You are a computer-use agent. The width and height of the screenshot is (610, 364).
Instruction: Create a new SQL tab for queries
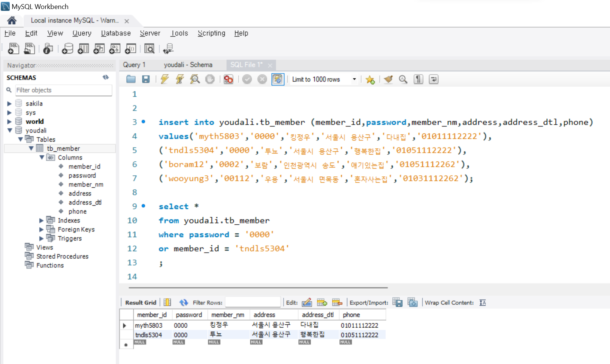pyautogui.click(x=13, y=49)
